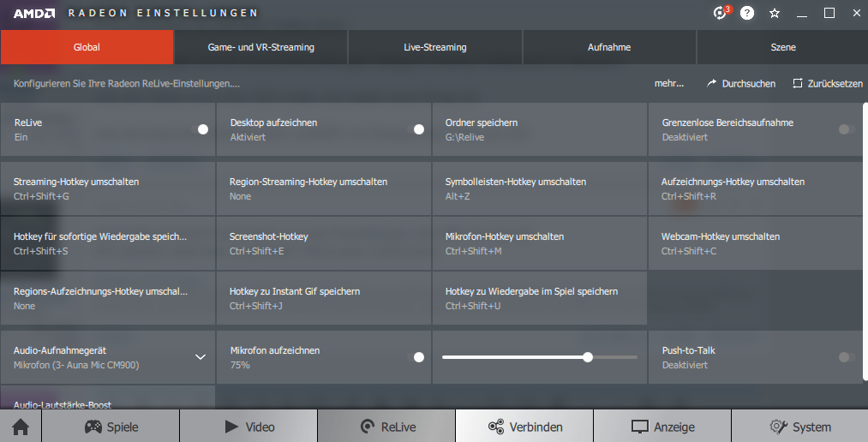Open the Spiele section
This screenshot has height=442, width=868.
point(111,427)
